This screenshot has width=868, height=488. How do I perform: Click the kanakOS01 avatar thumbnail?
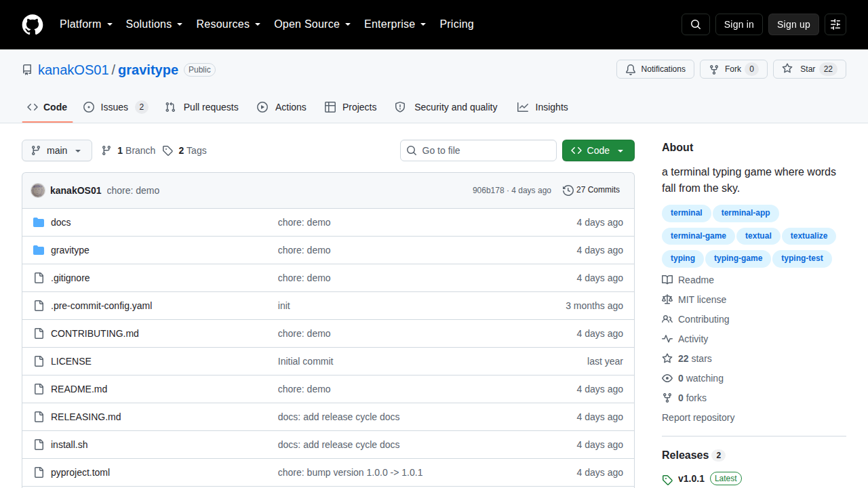(38, 190)
